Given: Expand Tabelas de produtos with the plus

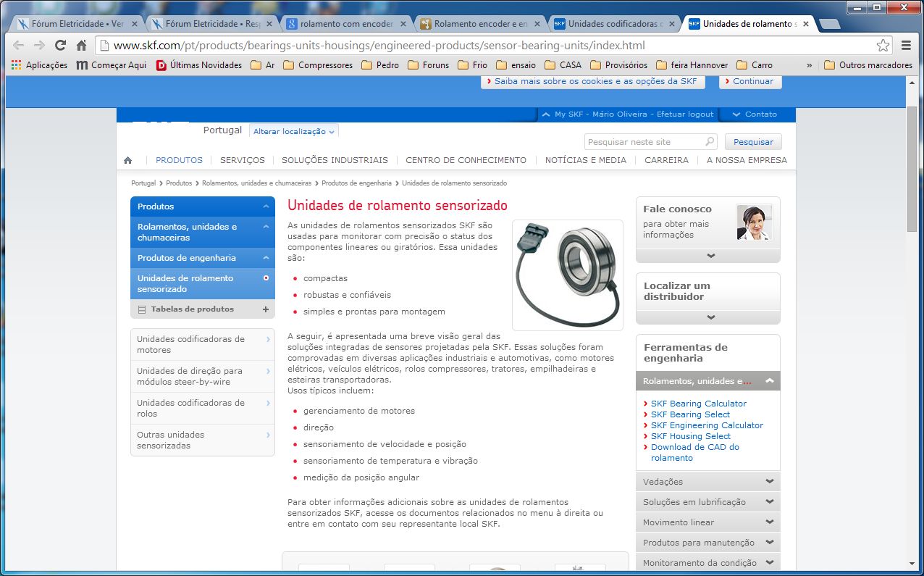Looking at the screenshot, I should [x=265, y=309].
